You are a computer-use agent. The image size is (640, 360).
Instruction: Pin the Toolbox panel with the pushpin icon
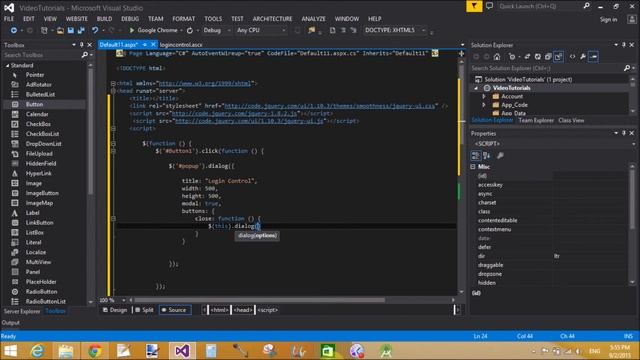click(x=82, y=45)
